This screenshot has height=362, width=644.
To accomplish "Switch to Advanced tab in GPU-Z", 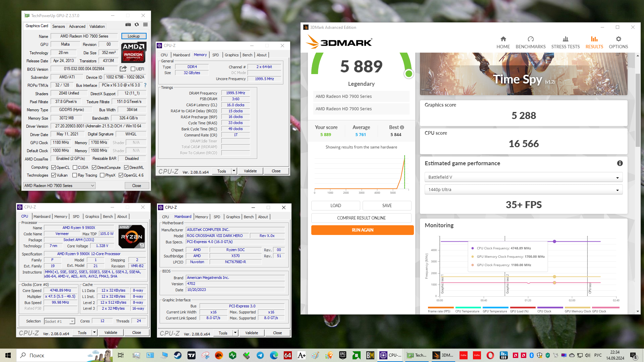I will pos(77,26).
